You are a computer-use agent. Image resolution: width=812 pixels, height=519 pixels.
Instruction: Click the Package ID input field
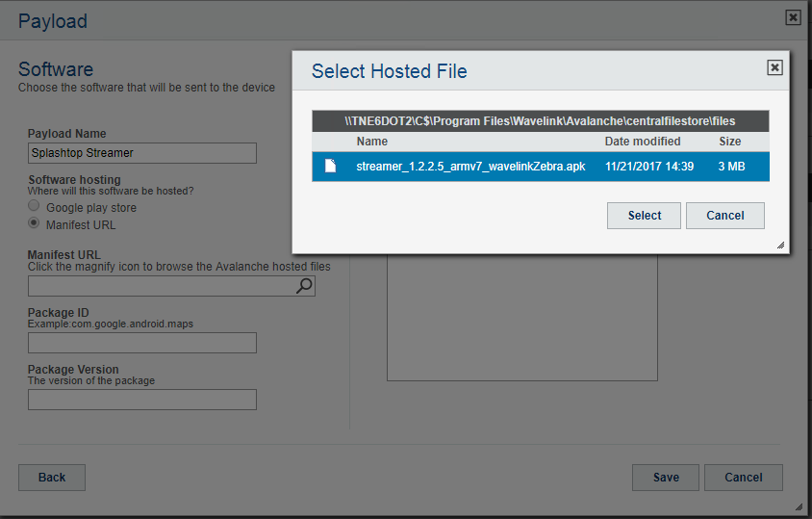tap(142, 343)
